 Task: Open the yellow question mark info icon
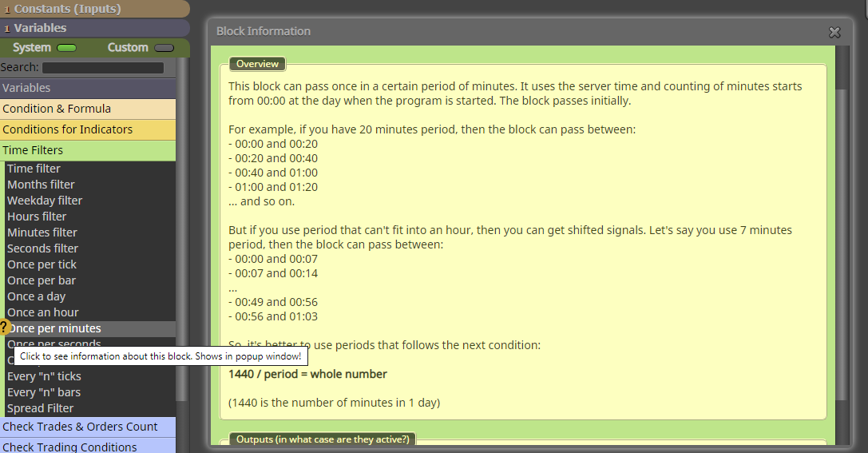click(x=3, y=328)
